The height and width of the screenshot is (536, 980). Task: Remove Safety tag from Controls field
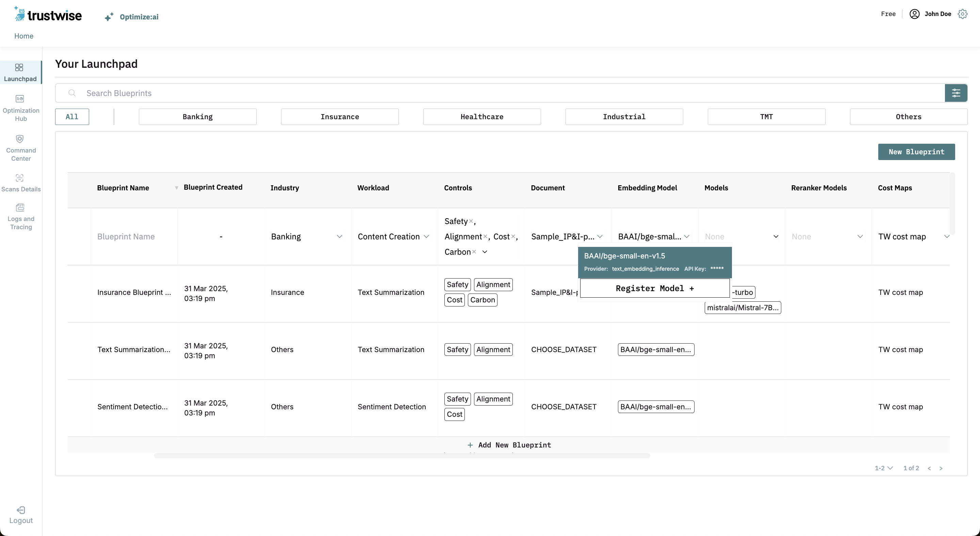(471, 221)
